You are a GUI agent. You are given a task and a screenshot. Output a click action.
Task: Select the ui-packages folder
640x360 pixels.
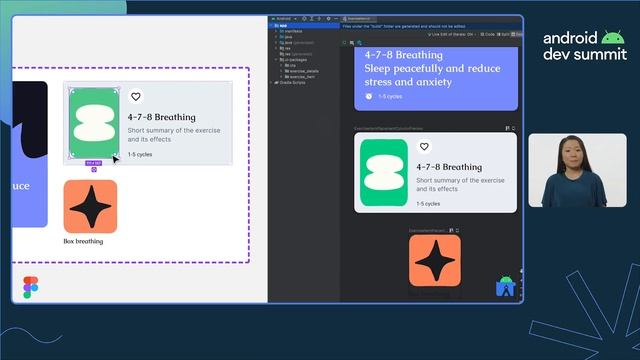coord(293,60)
